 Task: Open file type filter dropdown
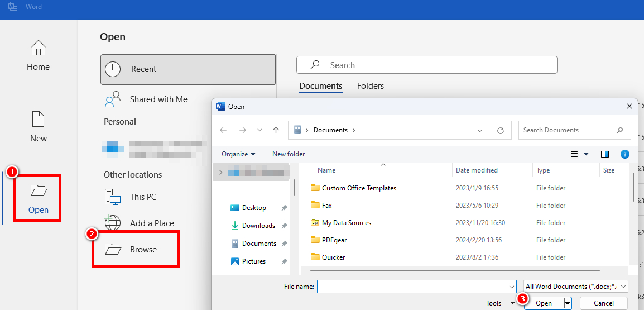tap(576, 286)
